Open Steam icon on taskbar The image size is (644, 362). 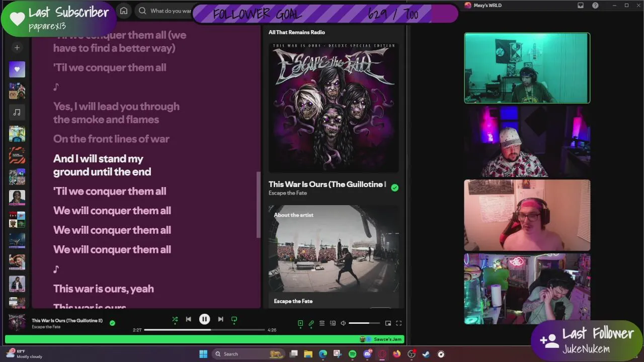426,354
